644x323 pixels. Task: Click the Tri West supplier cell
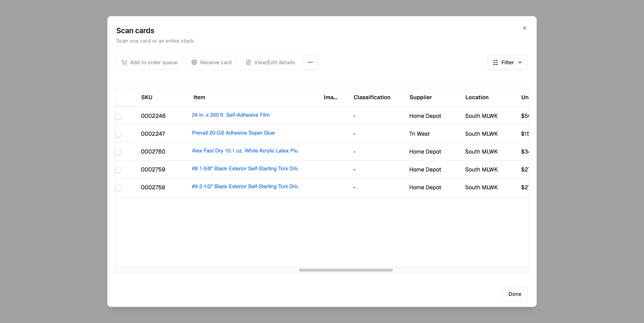[419, 134]
